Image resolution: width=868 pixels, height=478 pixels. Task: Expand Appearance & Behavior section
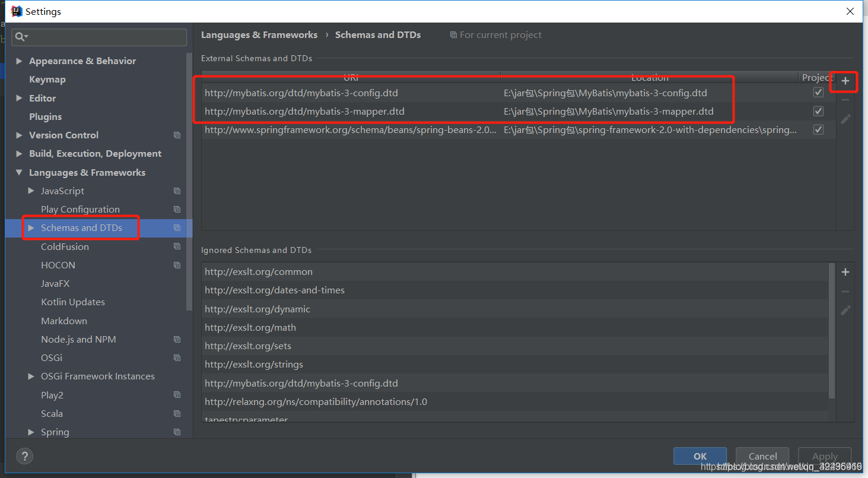point(20,61)
